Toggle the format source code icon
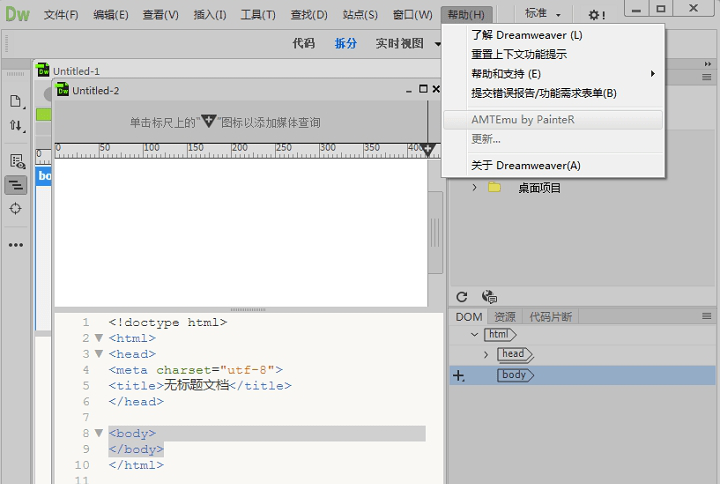 coord(16,185)
